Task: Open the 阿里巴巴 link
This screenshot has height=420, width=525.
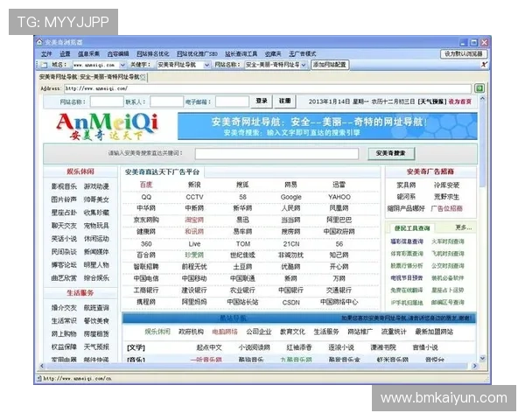Action: (339, 220)
